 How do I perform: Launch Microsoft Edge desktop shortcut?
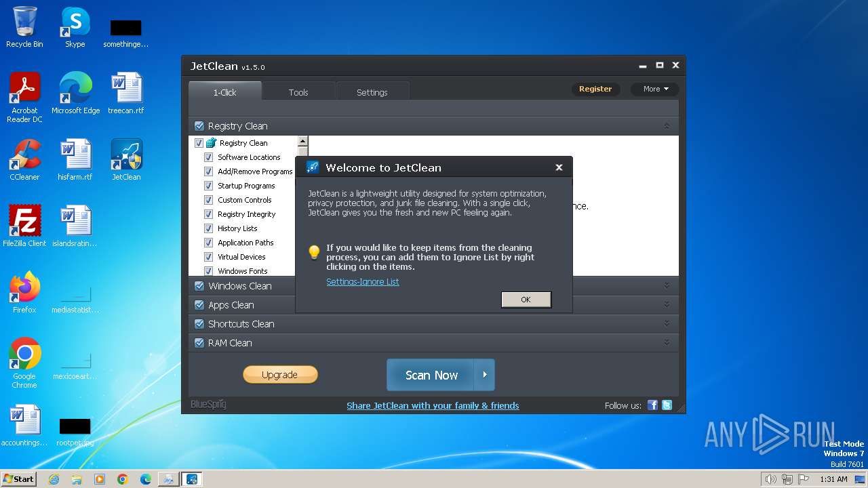pyautogui.click(x=75, y=94)
